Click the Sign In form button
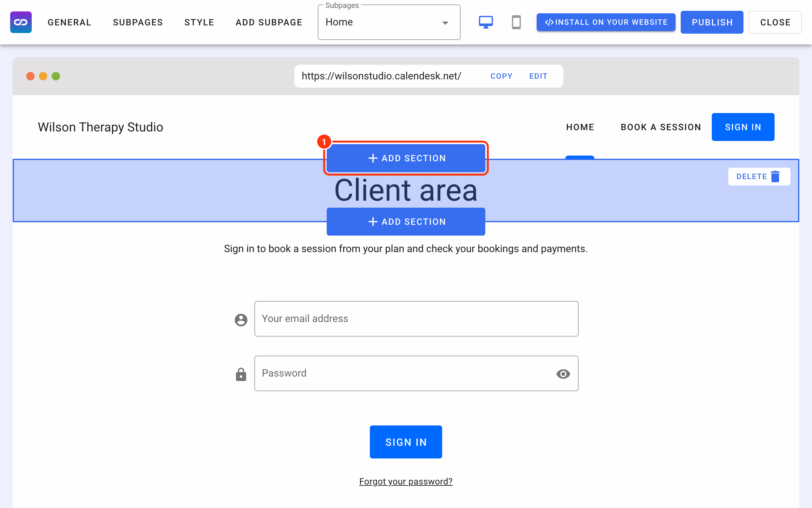 coord(406,442)
